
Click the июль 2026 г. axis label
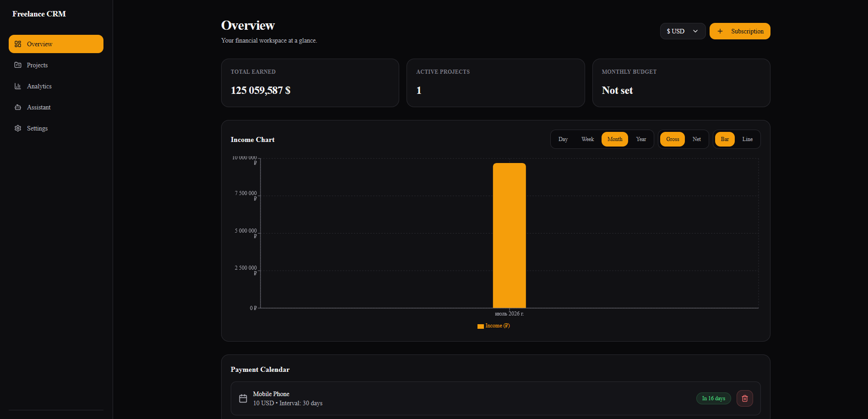click(x=509, y=314)
